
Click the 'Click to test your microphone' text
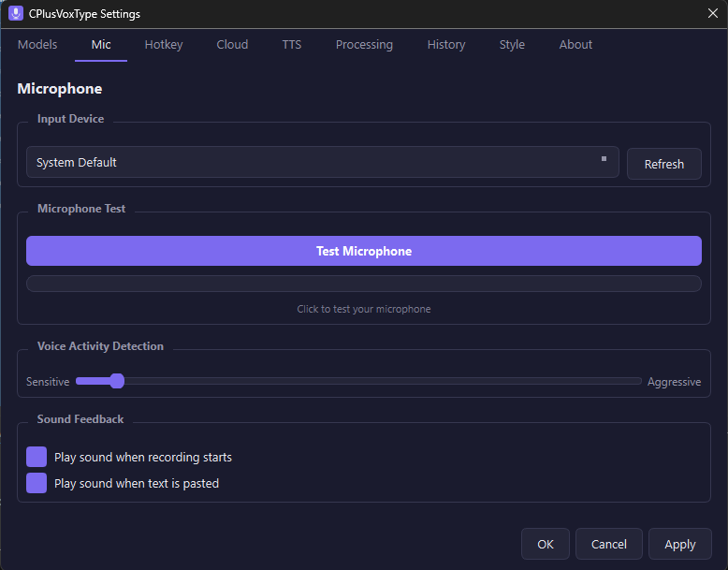click(364, 309)
